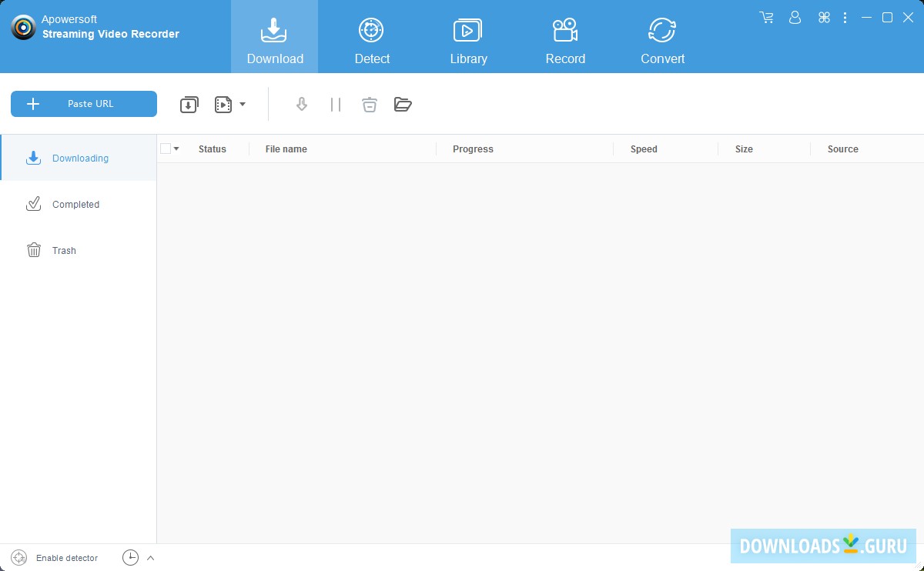This screenshot has height=571, width=924.
Task: Click the batch download icon in the toolbar
Action: [x=189, y=104]
